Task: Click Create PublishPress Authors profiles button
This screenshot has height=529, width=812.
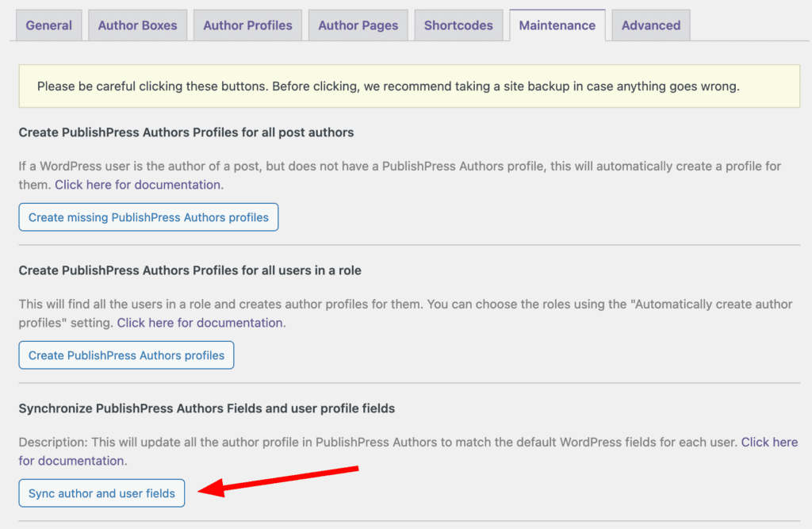Action: click(x=125, y=355)
